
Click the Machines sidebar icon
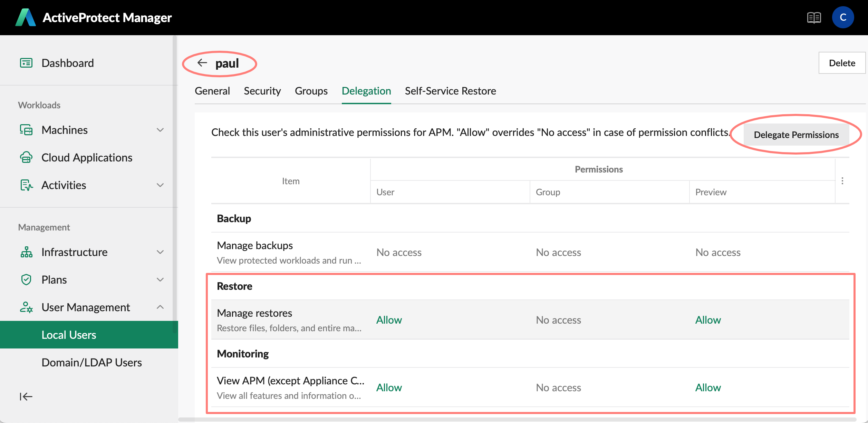click(26, 130)
